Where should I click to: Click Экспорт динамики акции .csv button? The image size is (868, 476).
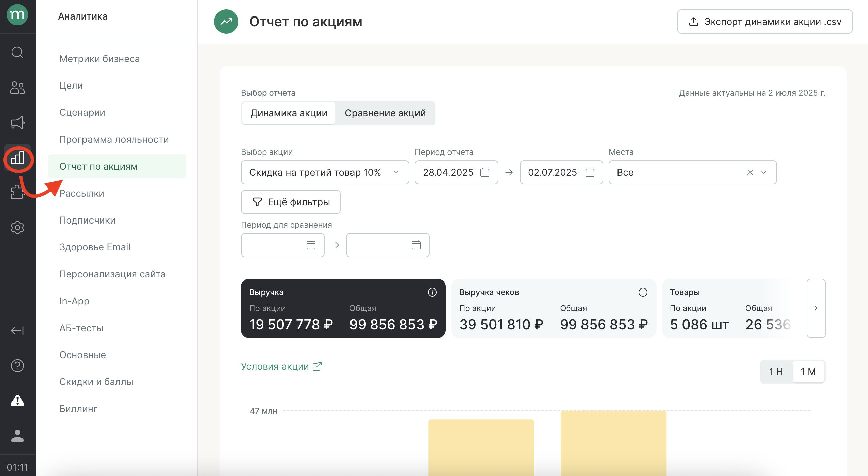tap(765, 22)
